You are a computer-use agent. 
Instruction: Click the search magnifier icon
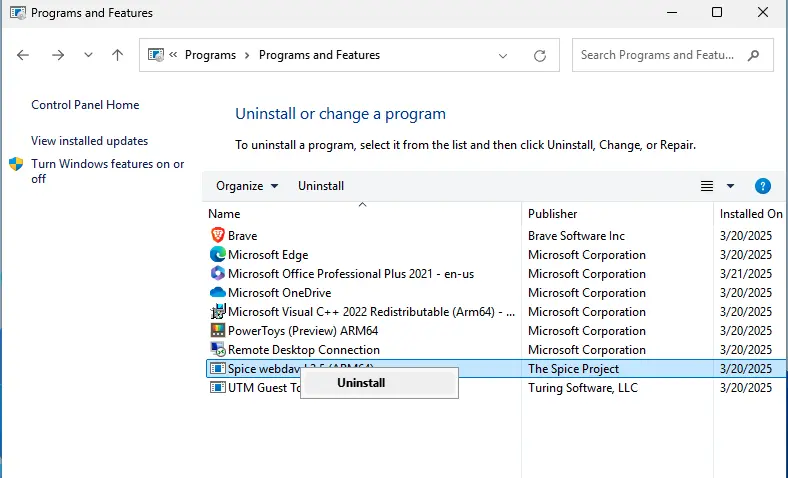click(x=754, y=56)
